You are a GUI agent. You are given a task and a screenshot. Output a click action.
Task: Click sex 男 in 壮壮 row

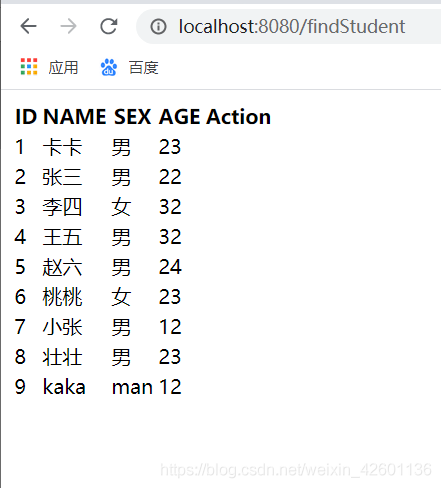tap(121, 357)
